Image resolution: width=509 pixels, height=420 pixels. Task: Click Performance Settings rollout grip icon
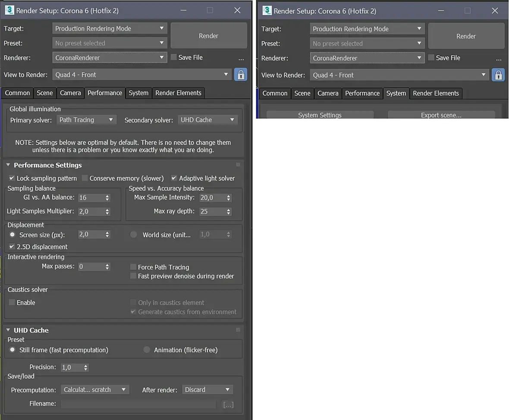tap(238, 165)
